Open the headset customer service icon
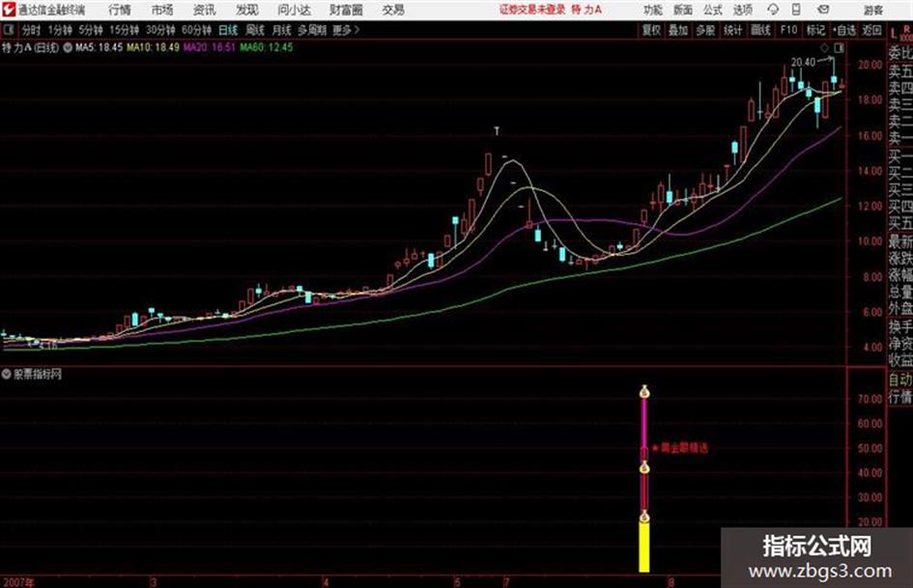 click(x=773, y=10)
